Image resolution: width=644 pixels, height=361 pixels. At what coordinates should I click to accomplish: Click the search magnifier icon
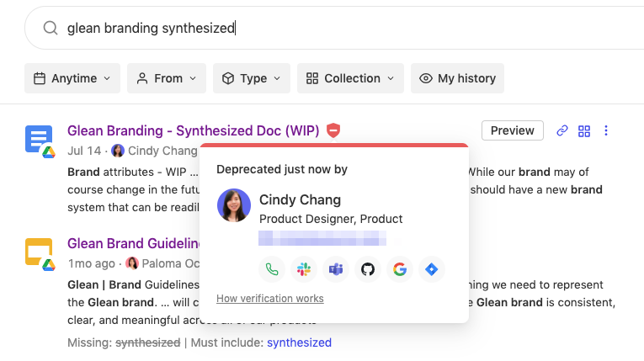pyautogui.click(x=51, y=28)
